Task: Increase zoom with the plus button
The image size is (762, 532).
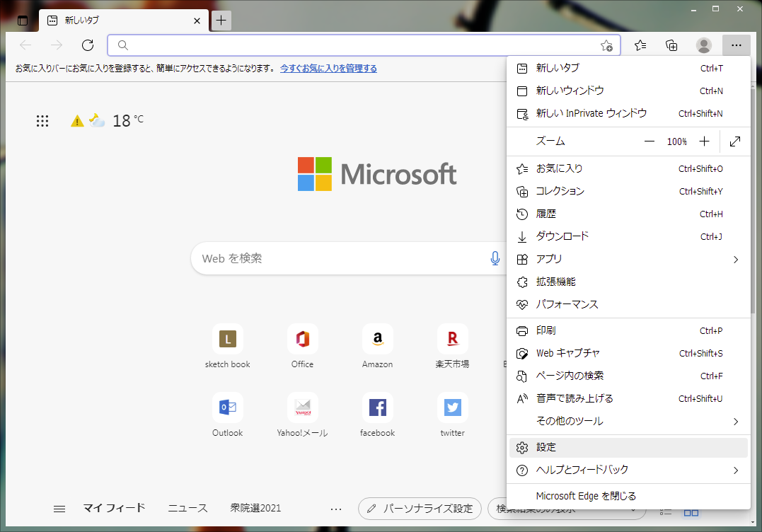Action: point(704,141)
